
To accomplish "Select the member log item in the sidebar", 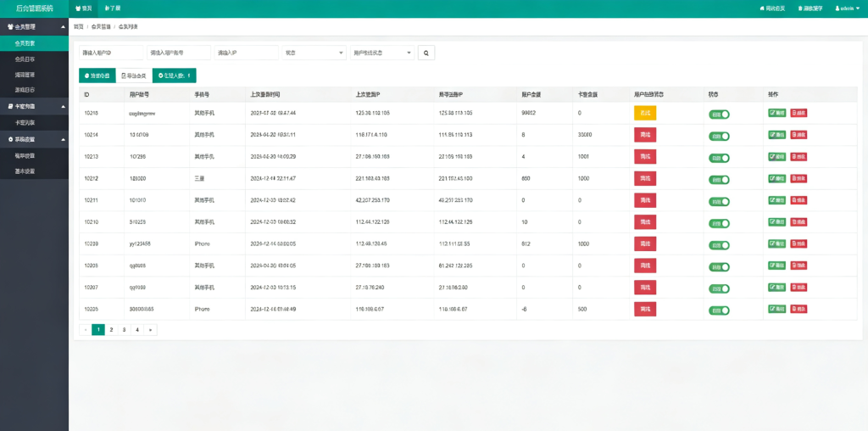I will click(x=25, y=59).
